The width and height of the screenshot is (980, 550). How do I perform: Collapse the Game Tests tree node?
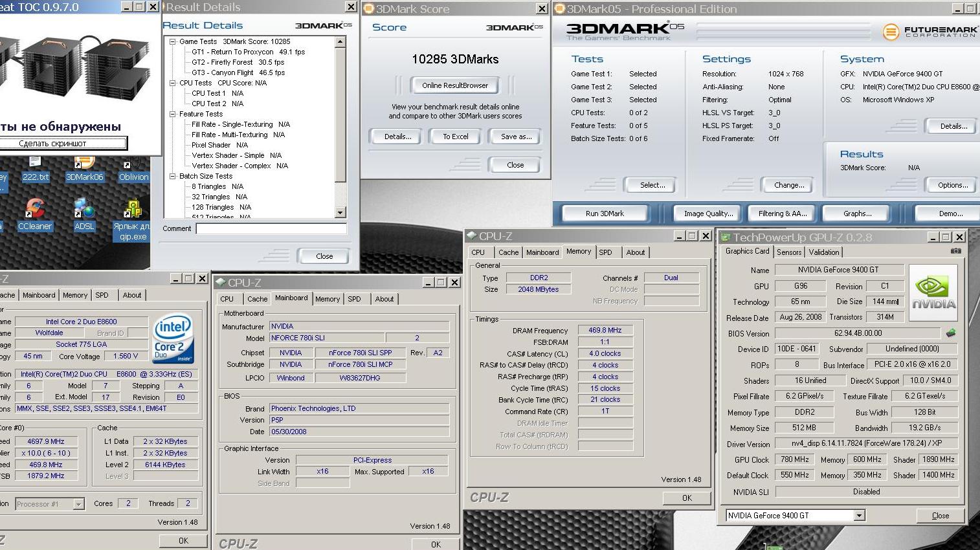173,41
